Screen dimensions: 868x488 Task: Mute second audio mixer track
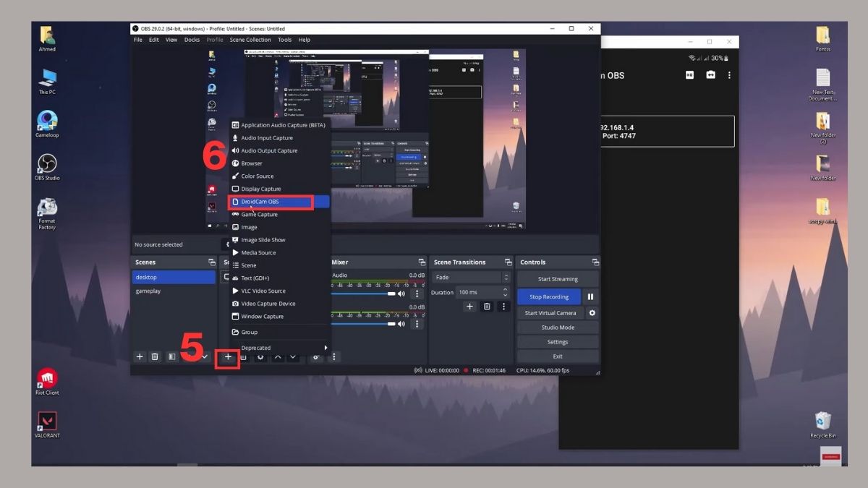tap(402, 325)
